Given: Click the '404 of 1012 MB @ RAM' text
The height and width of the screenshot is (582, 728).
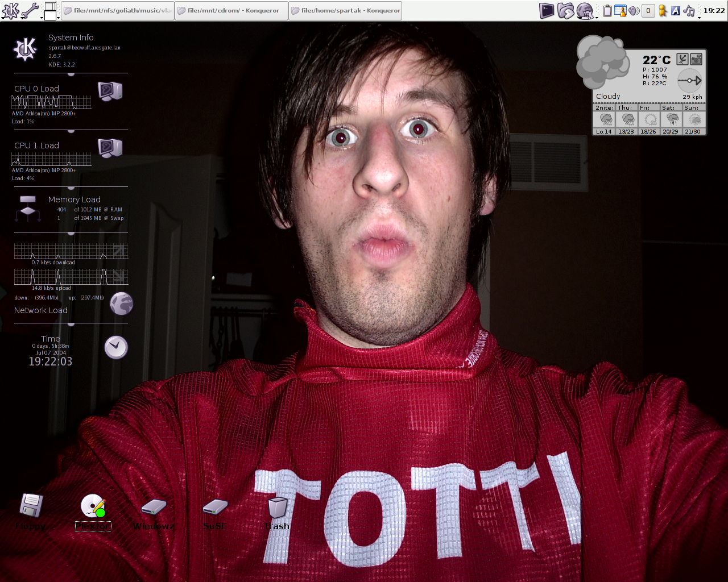Looking at the screenshot, I should (x=89, y=210).
